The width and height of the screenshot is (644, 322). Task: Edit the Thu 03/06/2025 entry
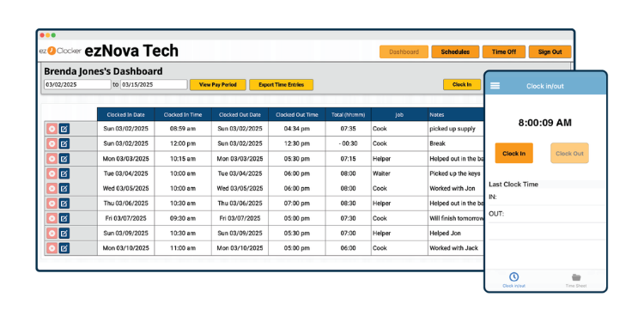pyautogui.click(x=64, y=204)
